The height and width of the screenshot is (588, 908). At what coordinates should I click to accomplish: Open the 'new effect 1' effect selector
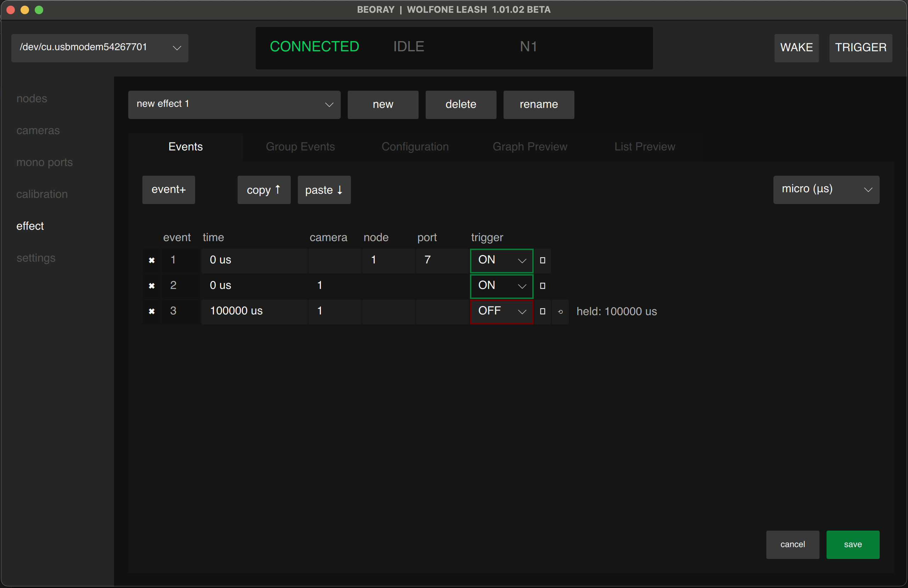[234, 104]
